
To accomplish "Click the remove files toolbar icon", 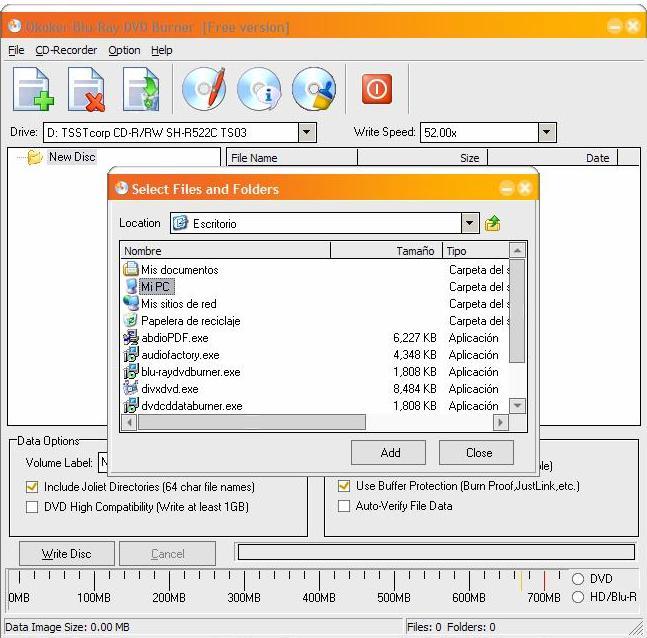I will 86,89.
